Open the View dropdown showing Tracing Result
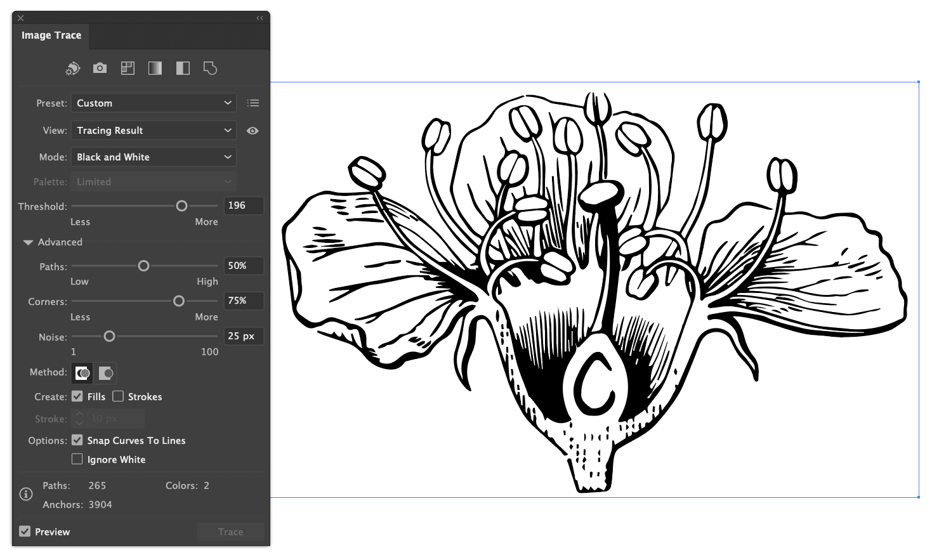The height and width of the screenshot is (560, 932). pyautogui.click(x=154, y=130)
